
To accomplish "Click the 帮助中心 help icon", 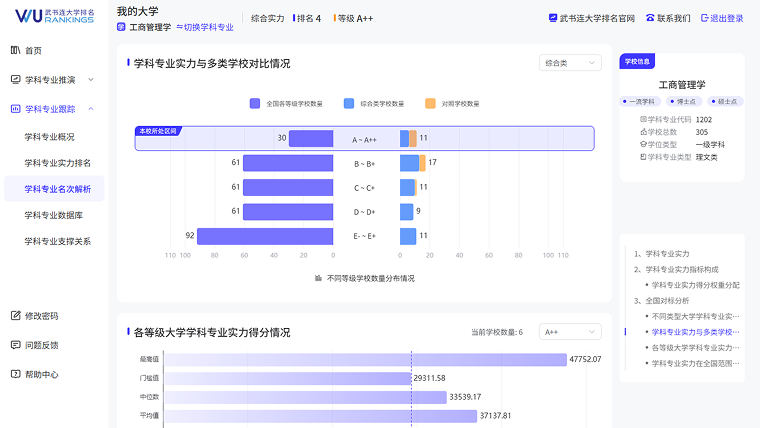I will point(16,374).
